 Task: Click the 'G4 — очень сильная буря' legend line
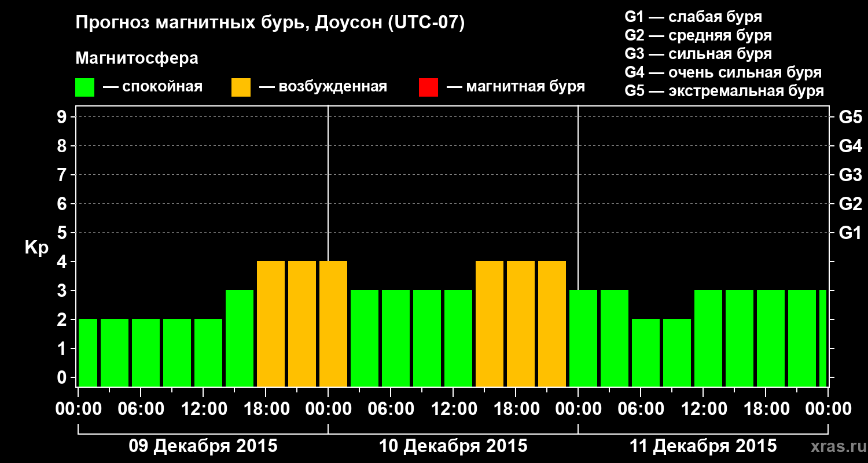723,72
